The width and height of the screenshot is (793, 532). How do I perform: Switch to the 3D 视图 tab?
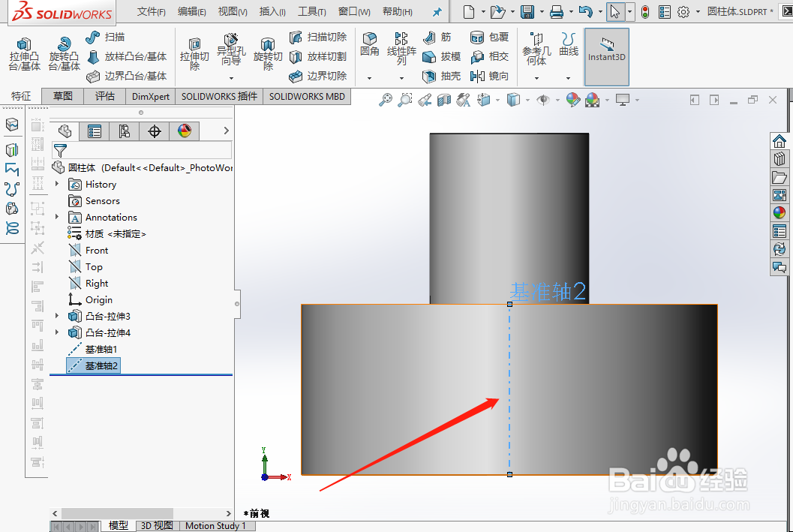pos(157,526)
